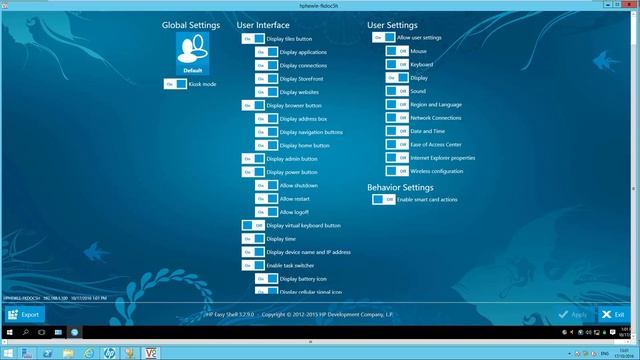Open the Start menu on inner taskbar
640x360 pixels.
click(10, 332)
